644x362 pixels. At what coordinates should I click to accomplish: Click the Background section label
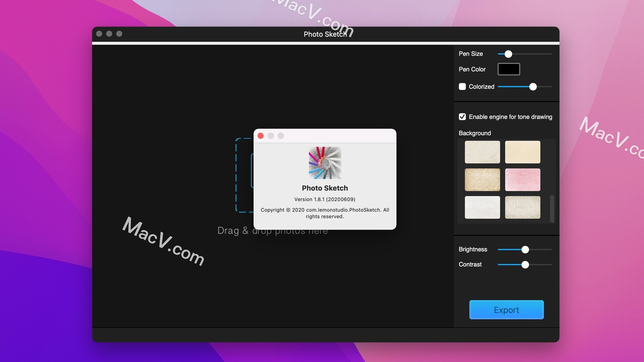pos(475,133)
